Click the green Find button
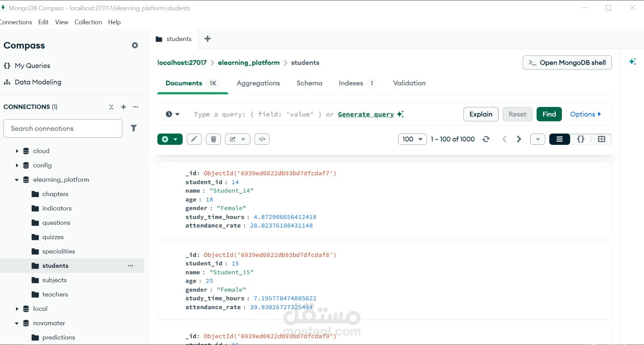 [x=549, y=114]
